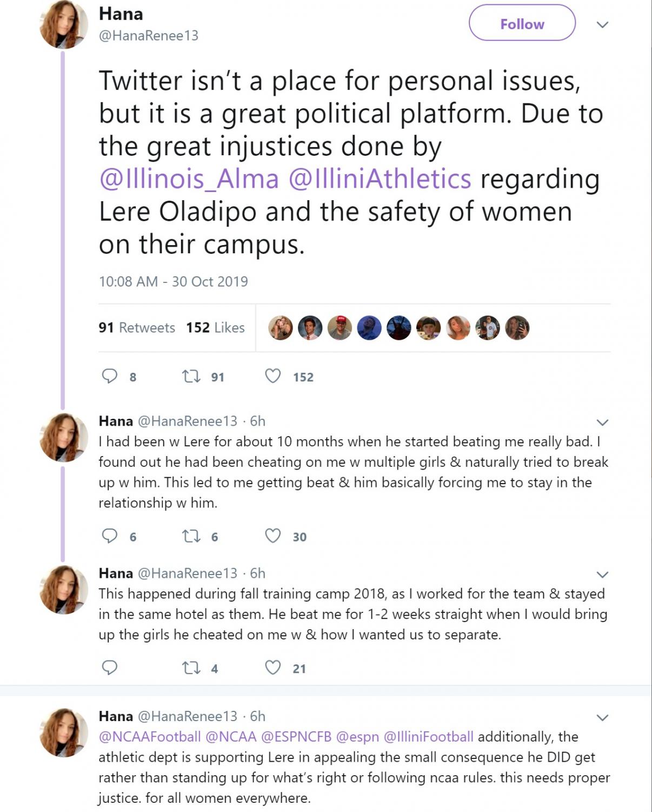
Task: Reply to the '10 months' tweet
Action: coord(110,536)
